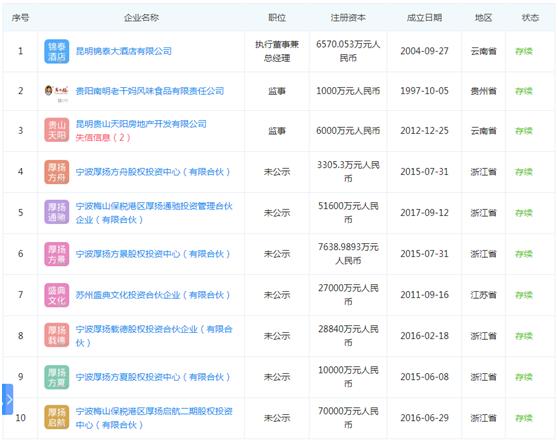View 失信信息（2）red link
This screenshot has height=443, width=558.
103,138
